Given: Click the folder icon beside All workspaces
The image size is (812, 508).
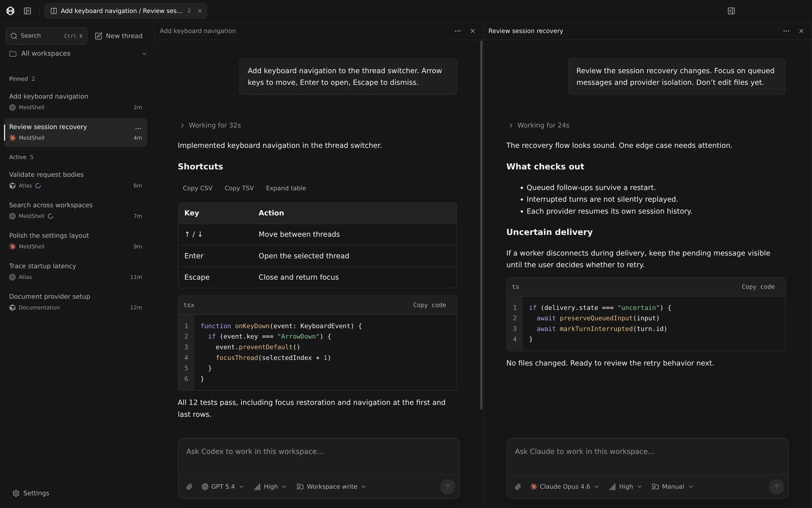Looking at the screenshot, I should [13, 54].
